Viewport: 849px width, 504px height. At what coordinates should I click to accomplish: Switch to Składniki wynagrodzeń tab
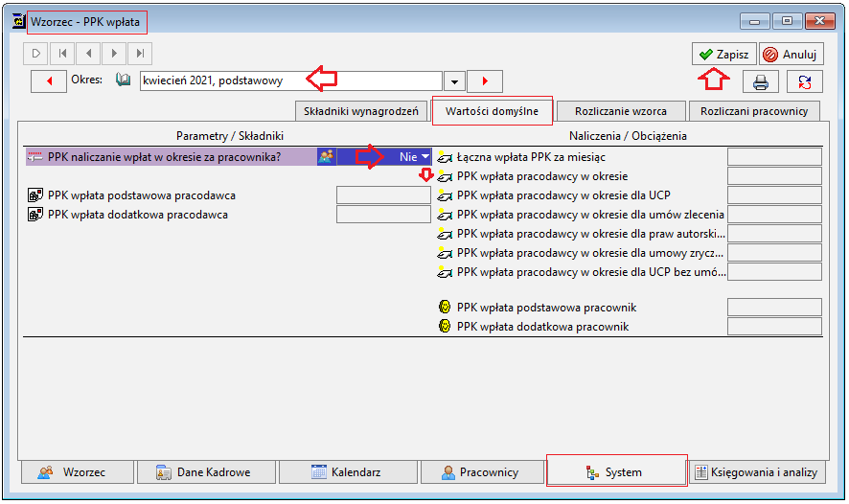tap(360, 111)
